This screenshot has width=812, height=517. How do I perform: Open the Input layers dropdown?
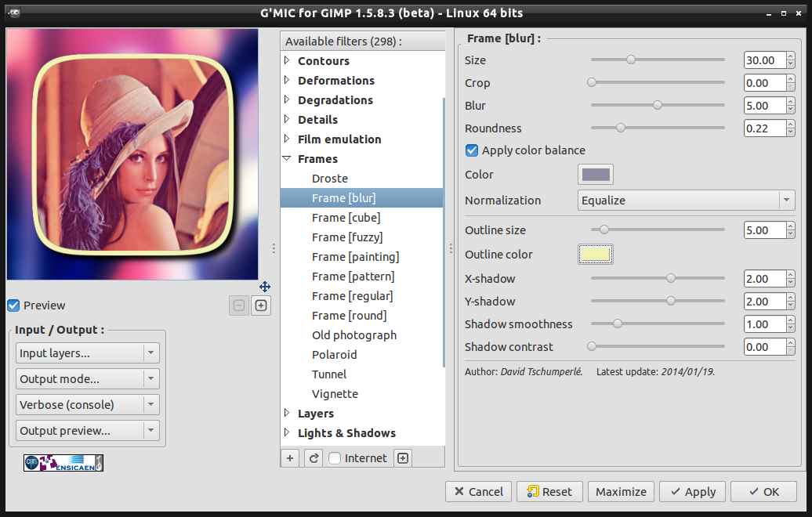pyautogui.click(x=88, y=353)
